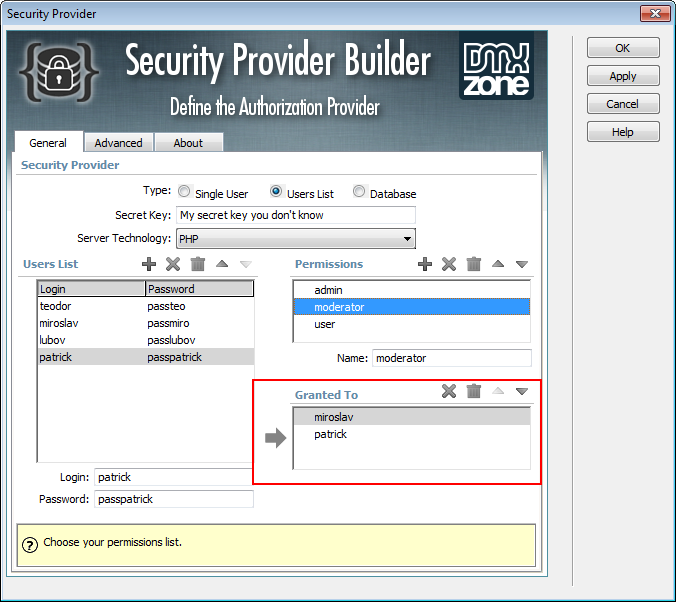Image resolution: width=676 pixels, height=602 pixels.
Task: Select the user permission
Action: point(412,324)
